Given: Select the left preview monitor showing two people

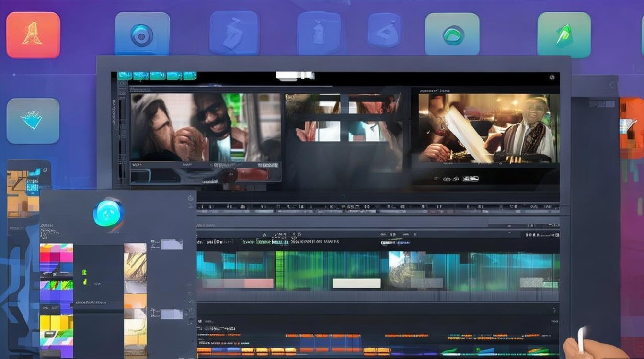Looking at the screenshot, I should click(205, 127).
